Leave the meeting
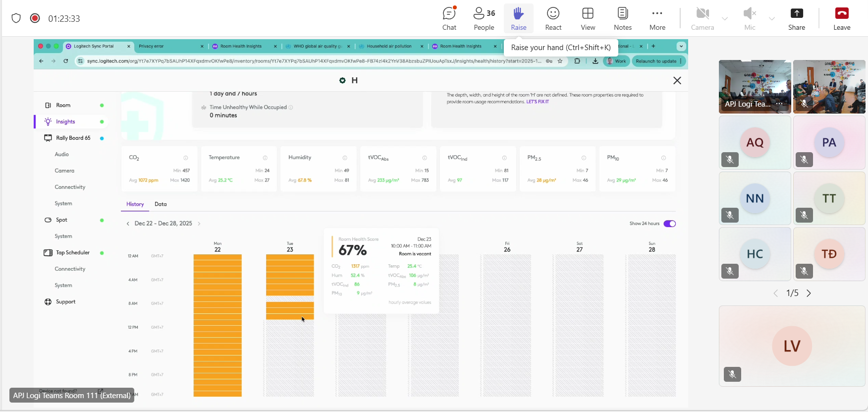Screen dimensions: 868x412 point(841,18)
